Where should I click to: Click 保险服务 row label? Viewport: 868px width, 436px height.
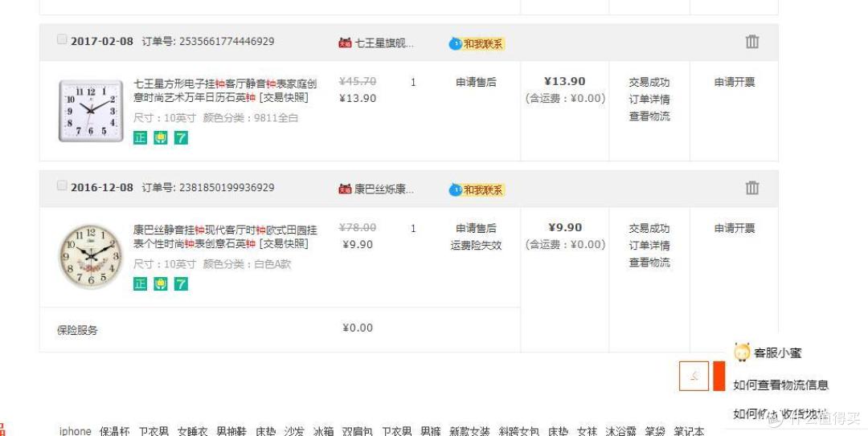tap(77, 330)
